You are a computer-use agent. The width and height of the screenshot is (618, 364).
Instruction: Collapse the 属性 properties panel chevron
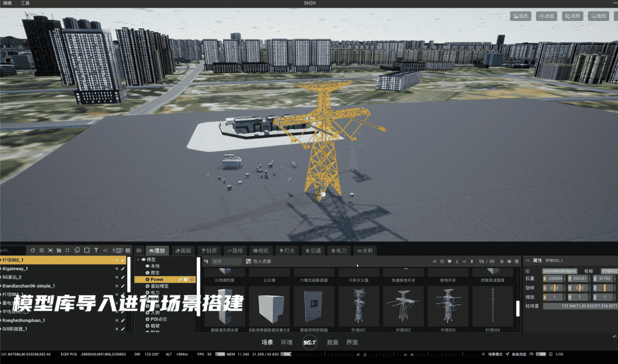528,260
